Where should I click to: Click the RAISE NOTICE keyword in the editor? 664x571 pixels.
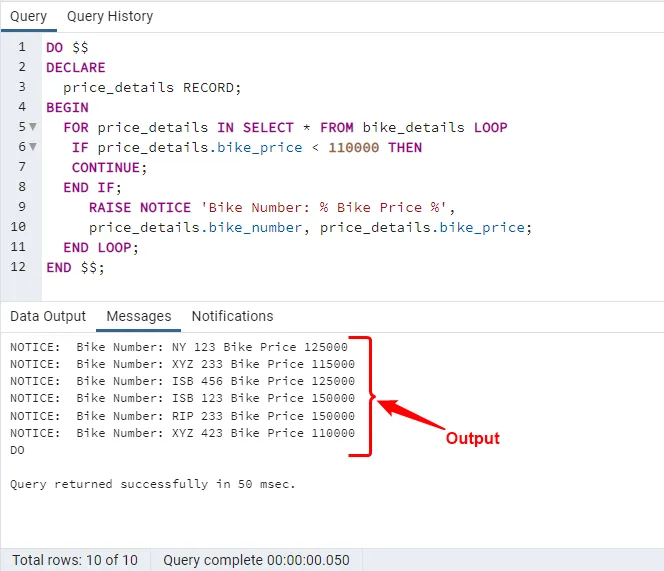pyautogui.click(x=139, y=208)
